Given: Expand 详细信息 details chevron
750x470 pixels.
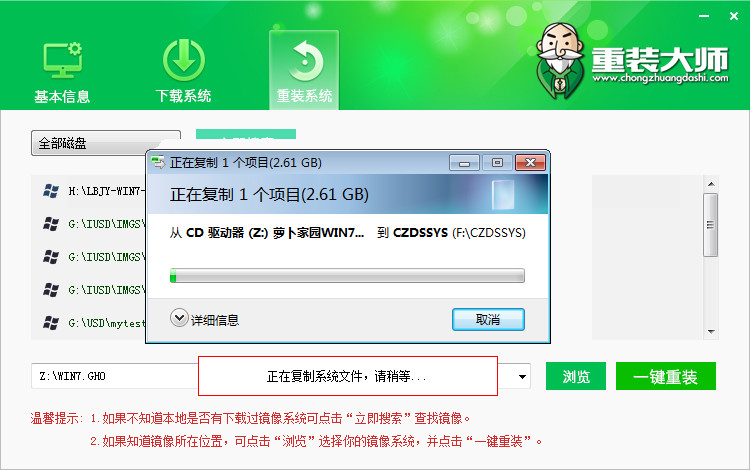Looking at the screenshot, I should 179,318.
